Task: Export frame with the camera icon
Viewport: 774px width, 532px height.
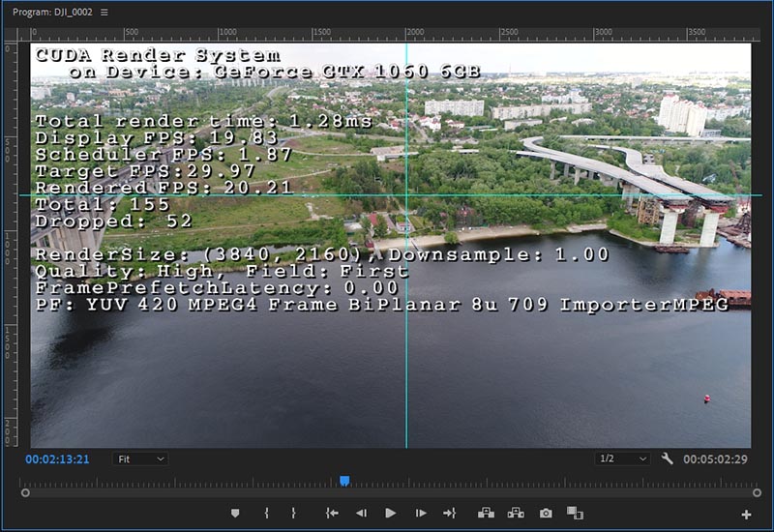Action: (x=546, y=514)
